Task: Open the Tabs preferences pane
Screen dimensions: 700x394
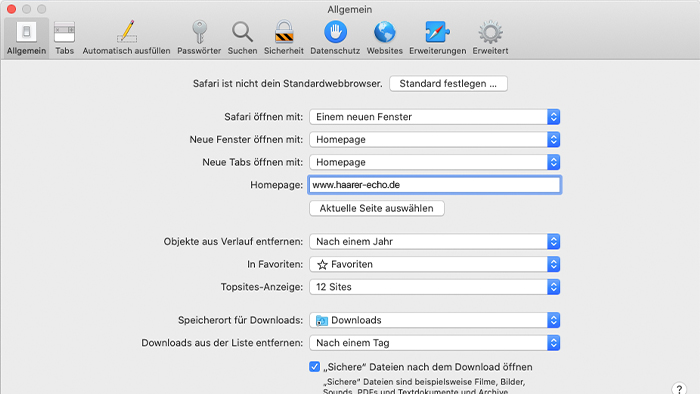Action: click(x=64, y=38)
